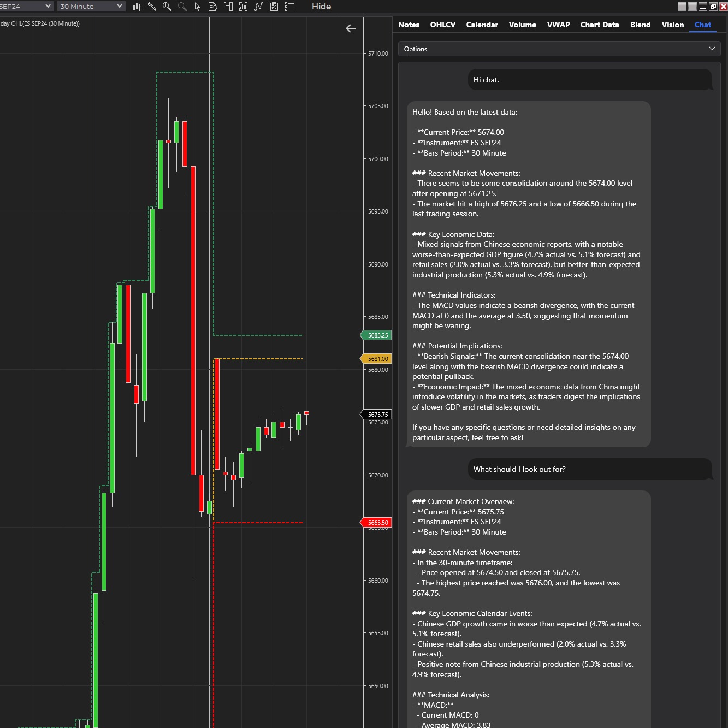The width and height of the screenshot is (728, 728).
Task: Click the 5710.00 price axis label
Action: click(378, 54)
